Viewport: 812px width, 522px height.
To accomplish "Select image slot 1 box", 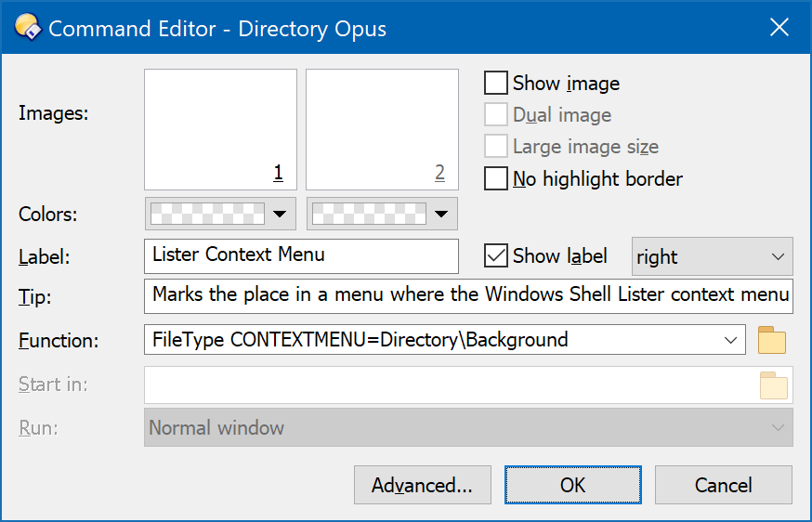I will (220, 129).
